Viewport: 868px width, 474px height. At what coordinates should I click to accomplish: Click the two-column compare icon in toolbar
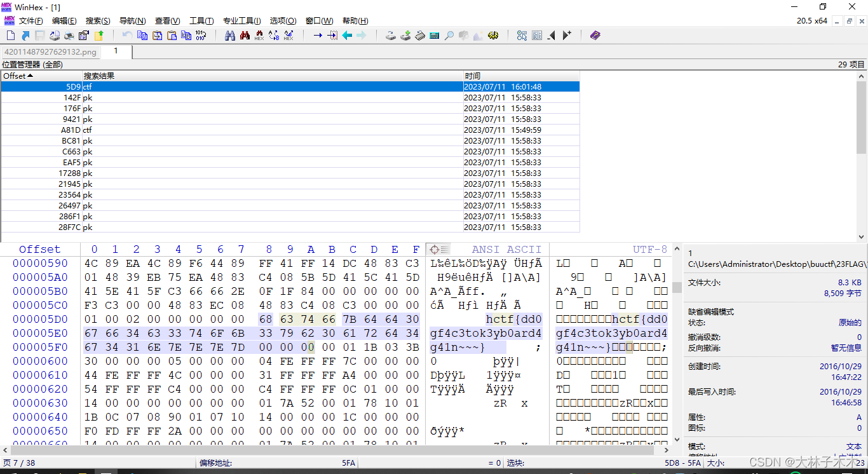[x=537, y=36]
